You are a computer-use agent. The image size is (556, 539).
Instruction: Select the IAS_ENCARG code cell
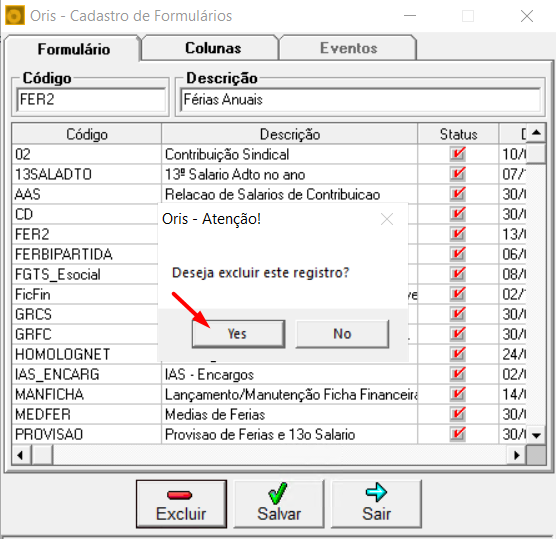87,374
